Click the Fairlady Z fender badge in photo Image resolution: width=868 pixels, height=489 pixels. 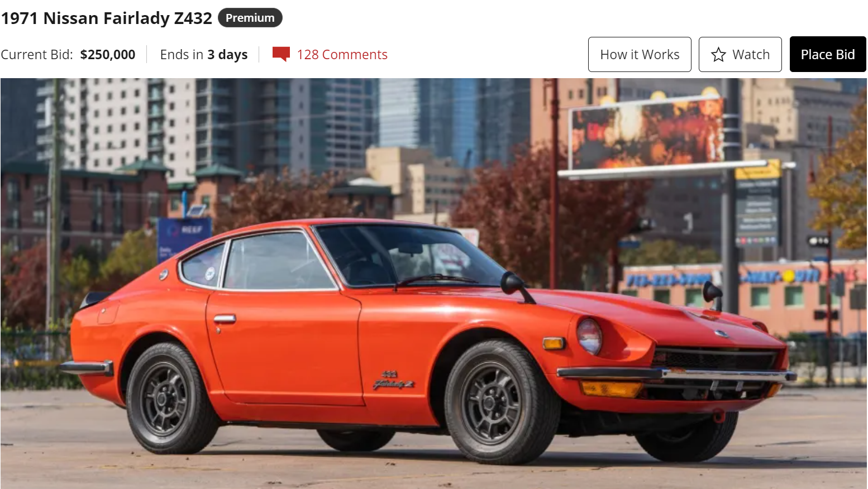(394, 380)
